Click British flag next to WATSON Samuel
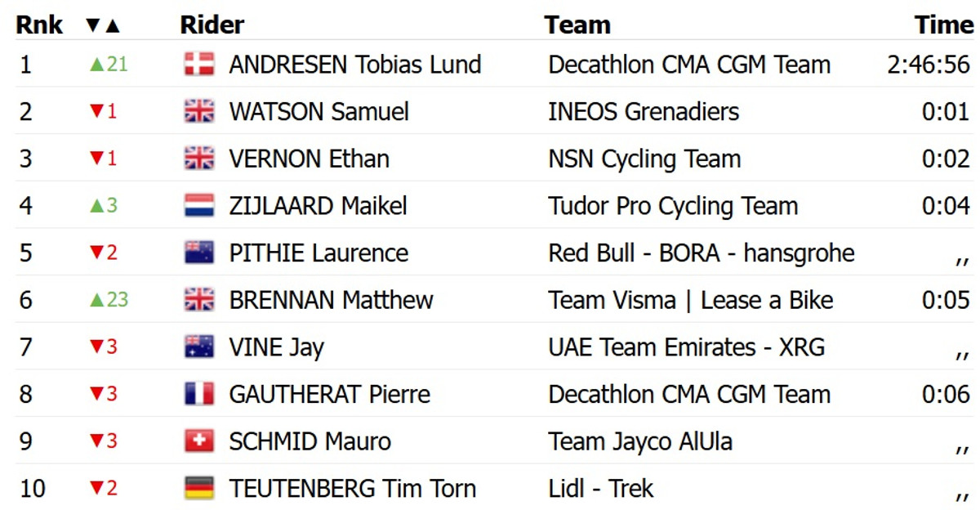980x510 pixels. tap(199, 111)
